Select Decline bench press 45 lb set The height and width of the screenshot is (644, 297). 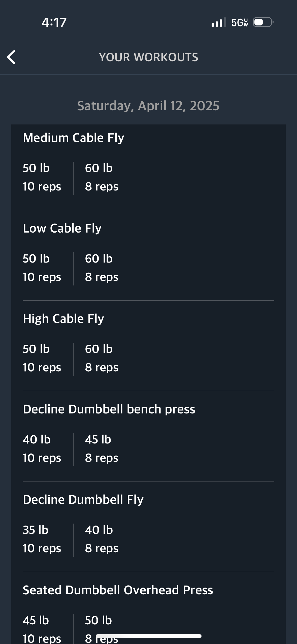pos(102,449)
